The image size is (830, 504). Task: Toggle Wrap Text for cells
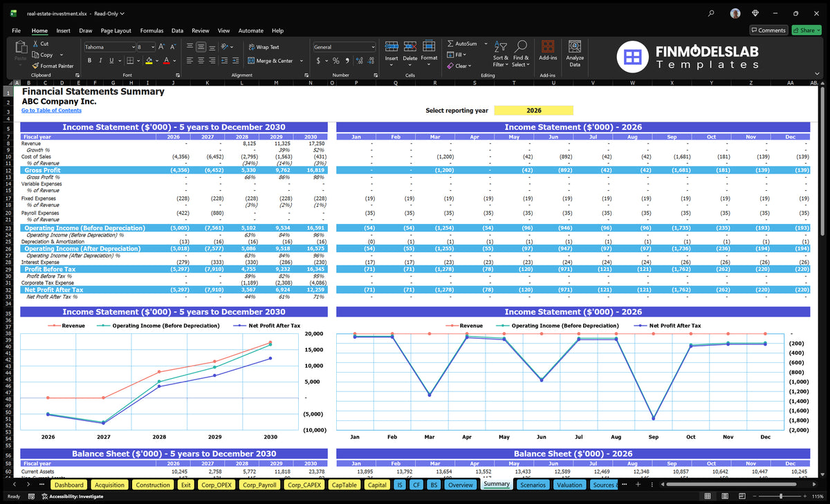[x=263, y=47]
